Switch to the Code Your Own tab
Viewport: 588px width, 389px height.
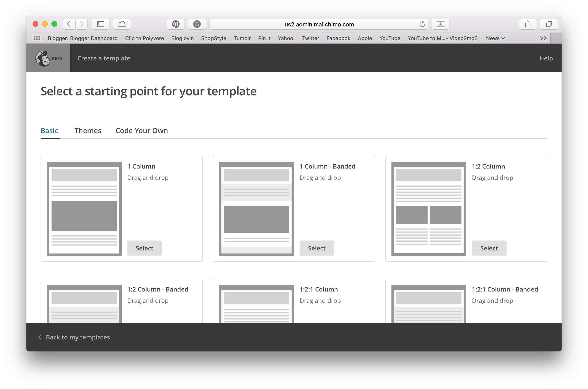[142, 130]
